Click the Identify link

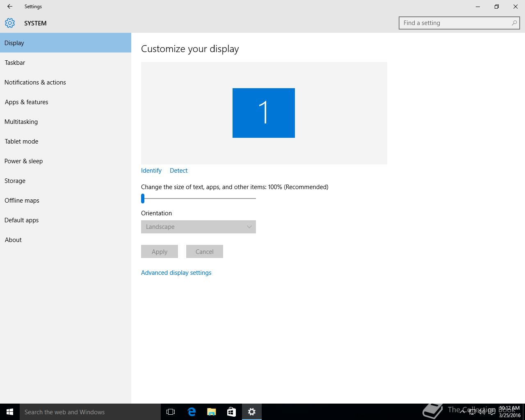coord(151,171)
